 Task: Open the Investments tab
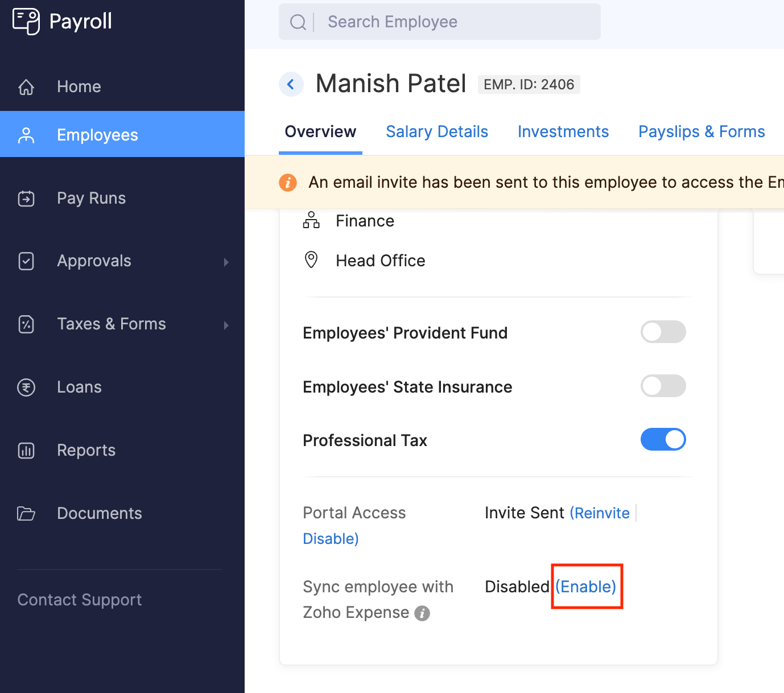coord(563,131)
